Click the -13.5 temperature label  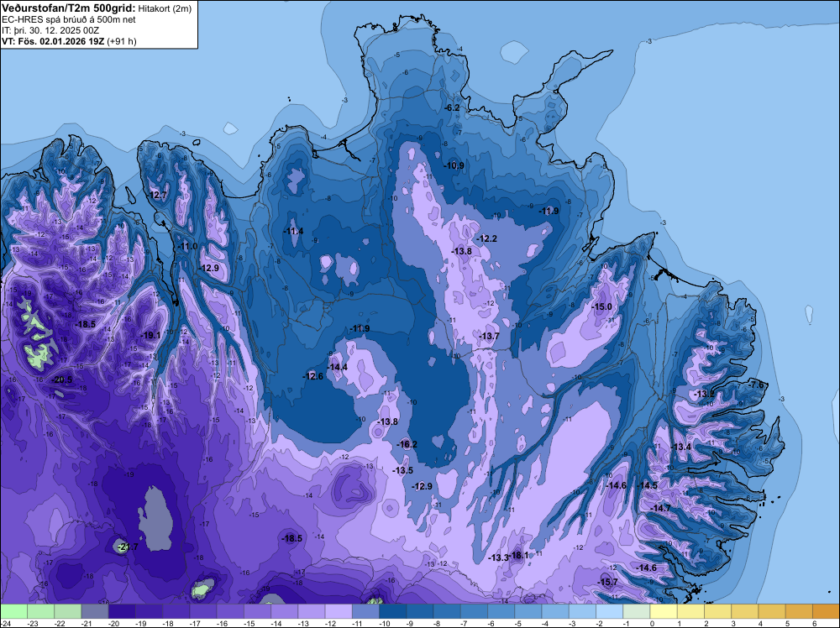(402, 471)
